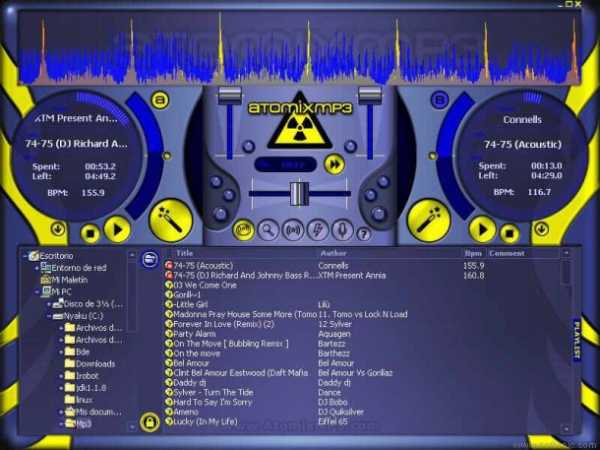The image size is (600, 450).
Task: Click the waveform display at the top
Action: click(300, 48)
